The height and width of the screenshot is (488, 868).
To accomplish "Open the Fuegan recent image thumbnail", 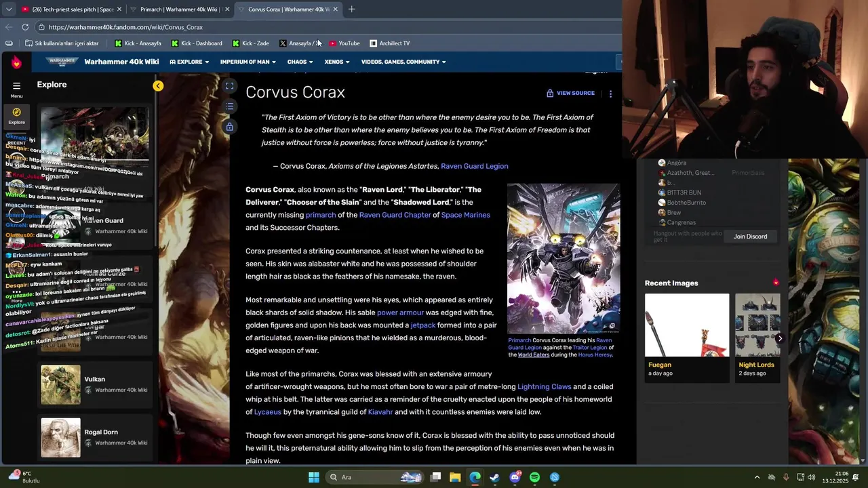I will point(687,325).
